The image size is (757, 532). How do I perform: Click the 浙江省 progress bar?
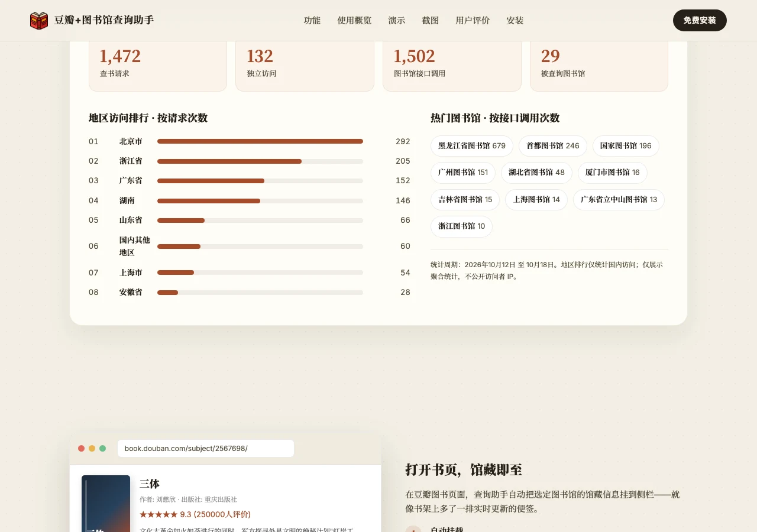pos(260,161)
